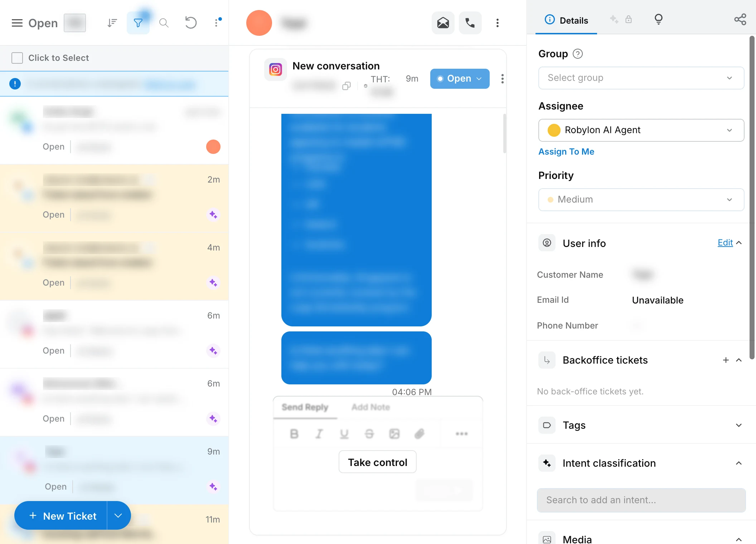The height and width of the screenshot is (544, 756).
Task: Click the AI sparkle tab icon
Action: 614,19
